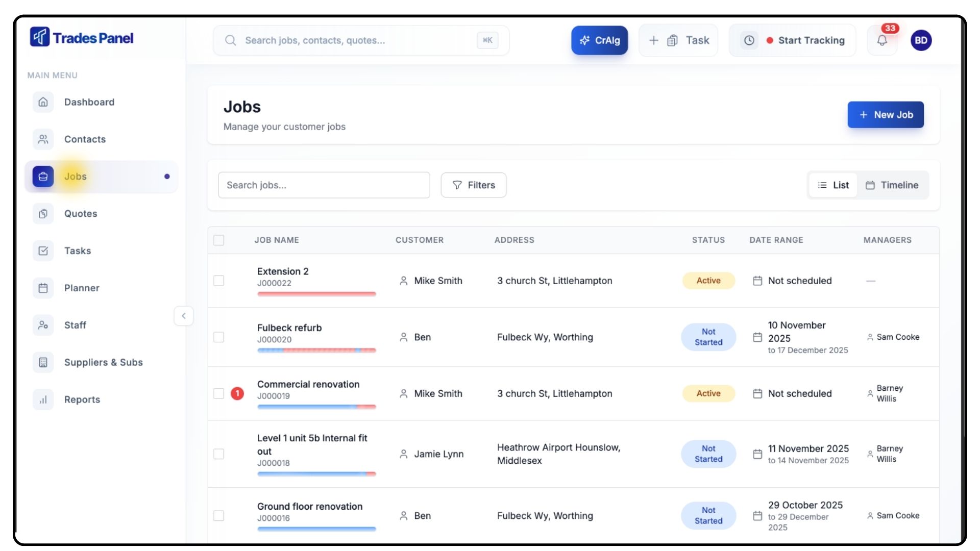The height and width of the screenshot is (551, 980).
Task: Click the clock timer icon
Action: tap(749, 40)
